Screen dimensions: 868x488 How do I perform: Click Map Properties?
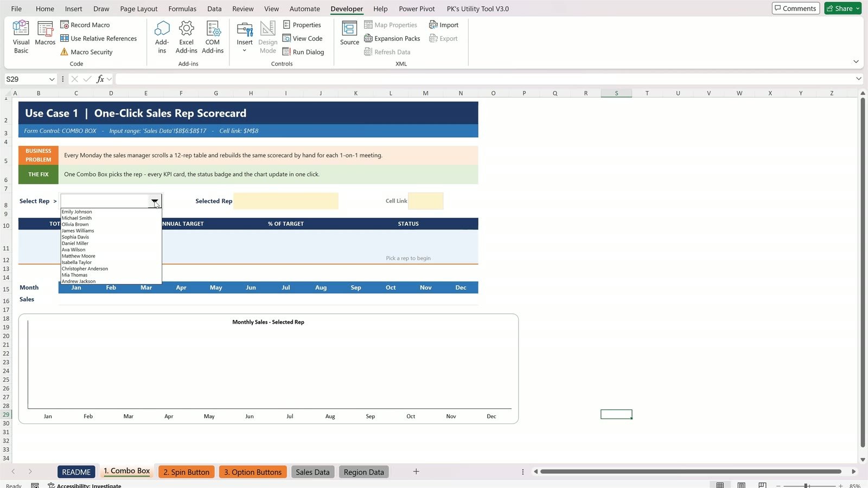click(x=391, y=25)
